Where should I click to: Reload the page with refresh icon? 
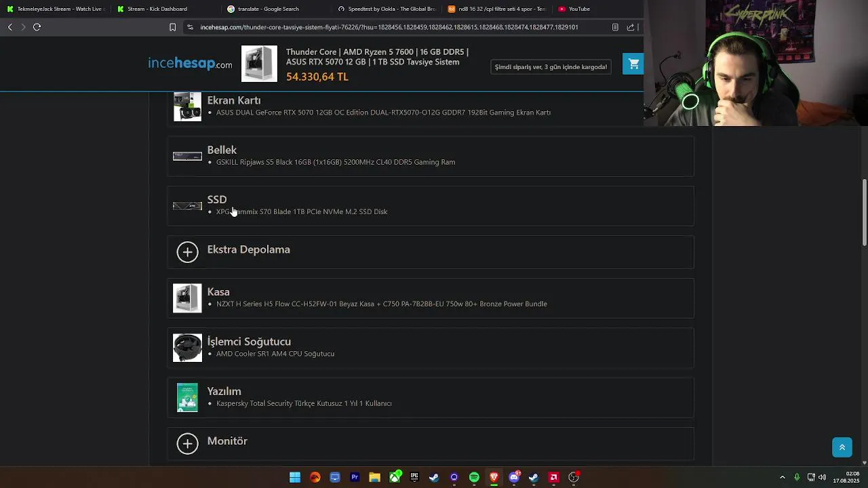click(37, 27)
